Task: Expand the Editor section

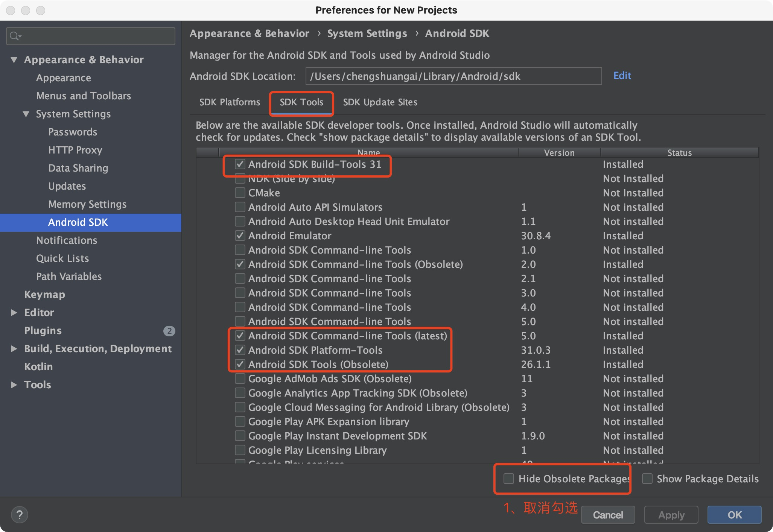Action: pos(14,313)
